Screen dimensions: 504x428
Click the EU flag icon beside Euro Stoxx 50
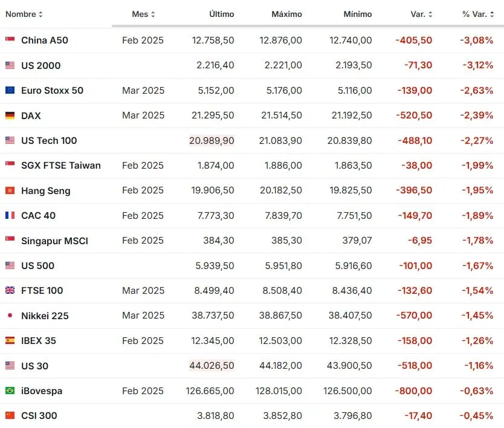10,90
